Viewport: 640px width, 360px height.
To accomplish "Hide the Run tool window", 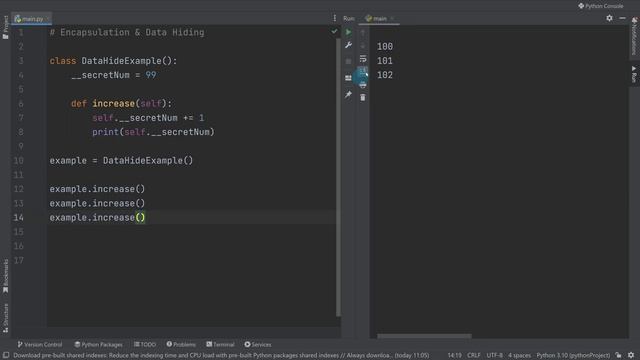I will (x=622, y=18).
